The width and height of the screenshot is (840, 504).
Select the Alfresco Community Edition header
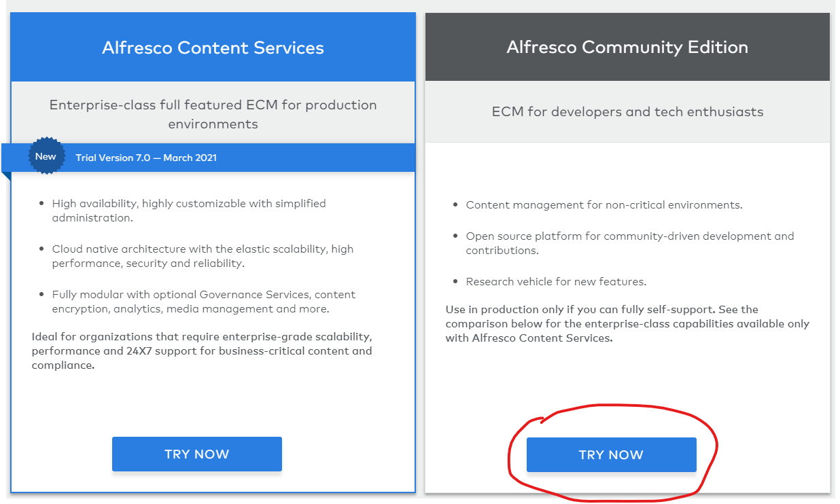coord(627,47)
